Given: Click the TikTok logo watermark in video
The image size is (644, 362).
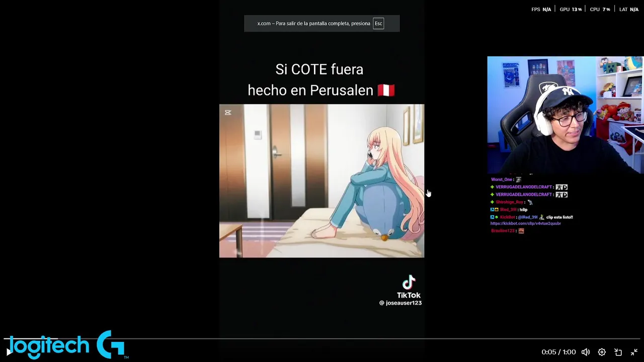Looking at the screenshot, I should pos(409,287).
